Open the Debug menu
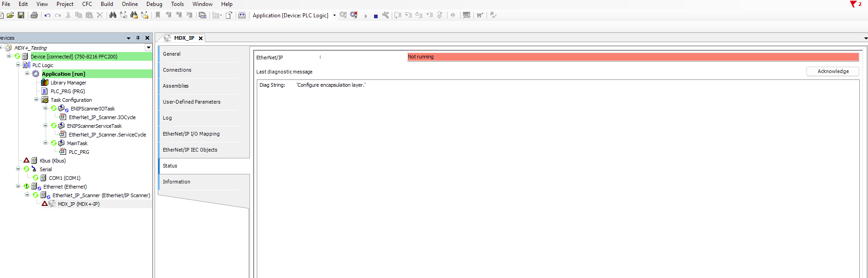Screen dimensions: 868x278 pyautogui.click(x=154, y=4)
